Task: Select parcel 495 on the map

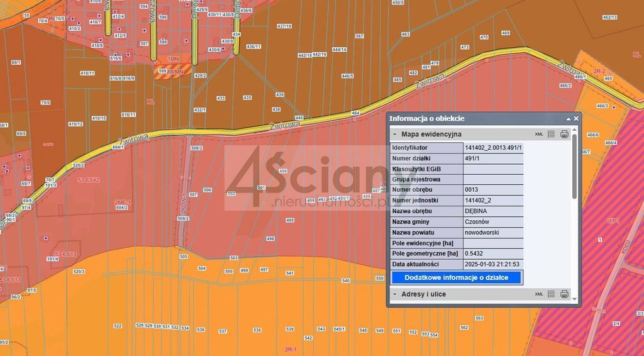Action: click(290, 220)
